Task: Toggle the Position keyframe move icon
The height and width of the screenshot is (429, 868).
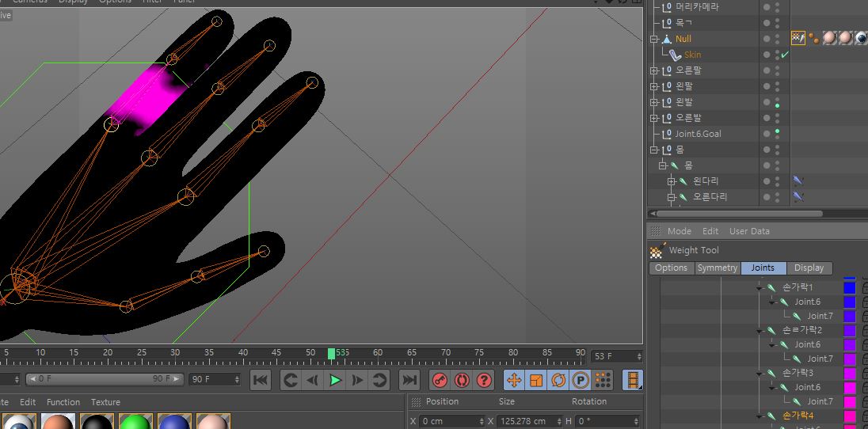Action: point(514,380)
